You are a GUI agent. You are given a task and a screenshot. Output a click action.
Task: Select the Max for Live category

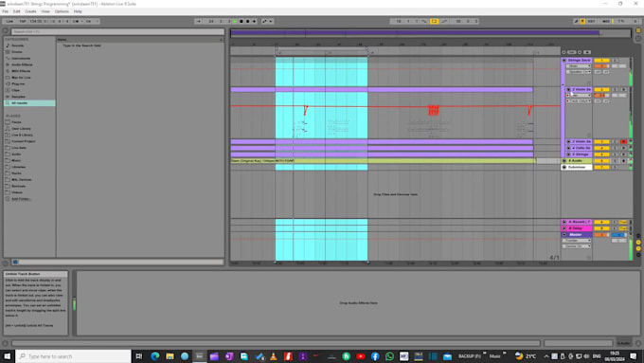[21, 78]
